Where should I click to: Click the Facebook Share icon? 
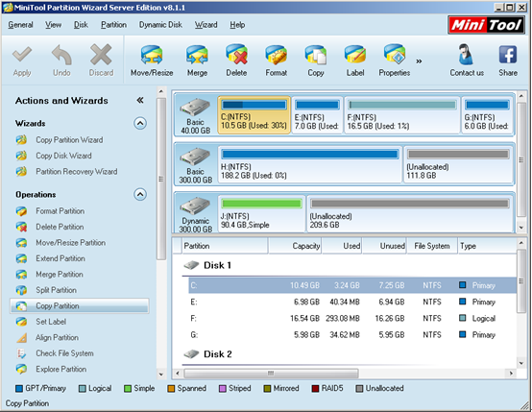(508, 55)
